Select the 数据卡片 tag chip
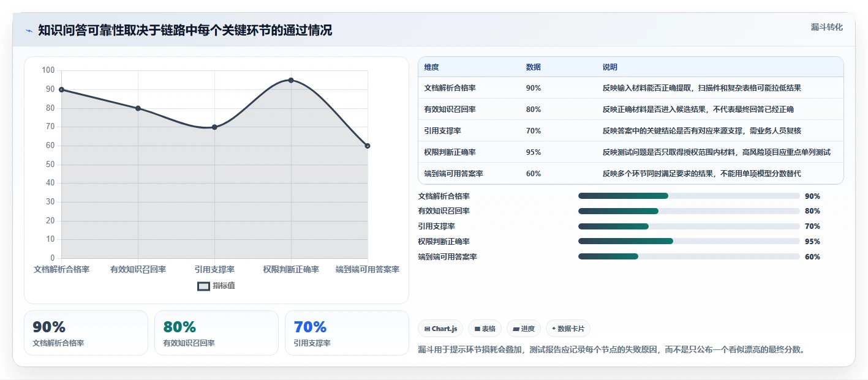This screenshot has height=380, width=868. pos(568,329)
